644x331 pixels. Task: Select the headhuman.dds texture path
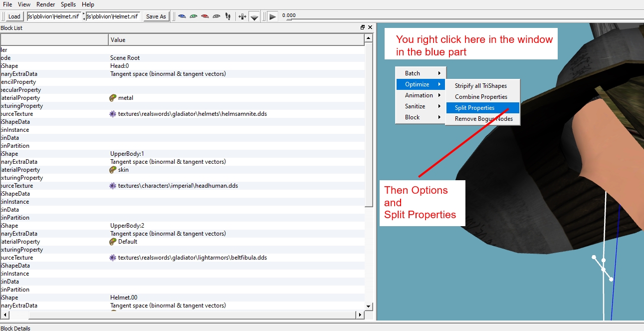click(178, 186)
